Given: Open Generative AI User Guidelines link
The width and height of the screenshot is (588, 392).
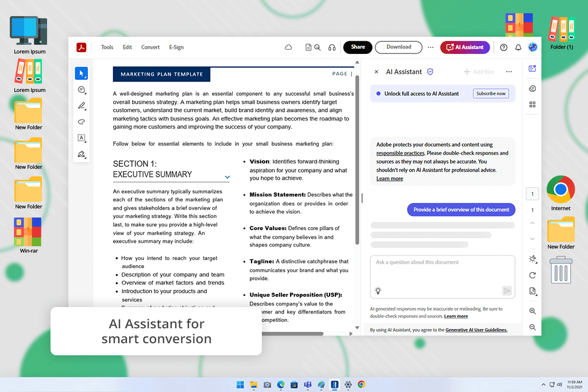Looking at the screenshot, I should click(476, 330).
